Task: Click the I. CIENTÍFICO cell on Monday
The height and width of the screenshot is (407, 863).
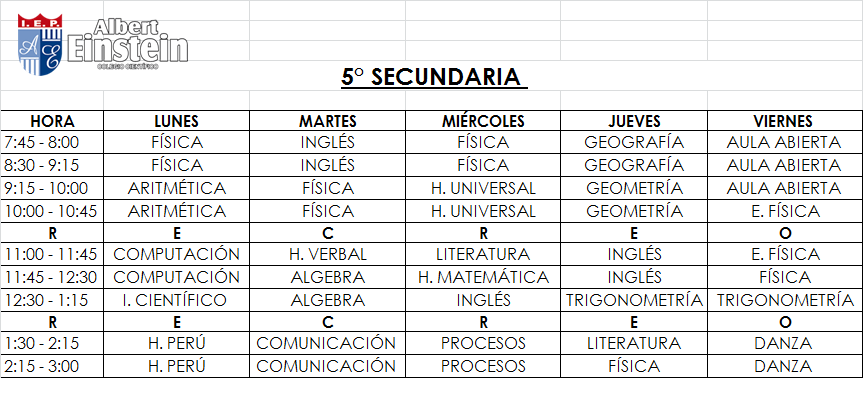Action: coord(176,300)
